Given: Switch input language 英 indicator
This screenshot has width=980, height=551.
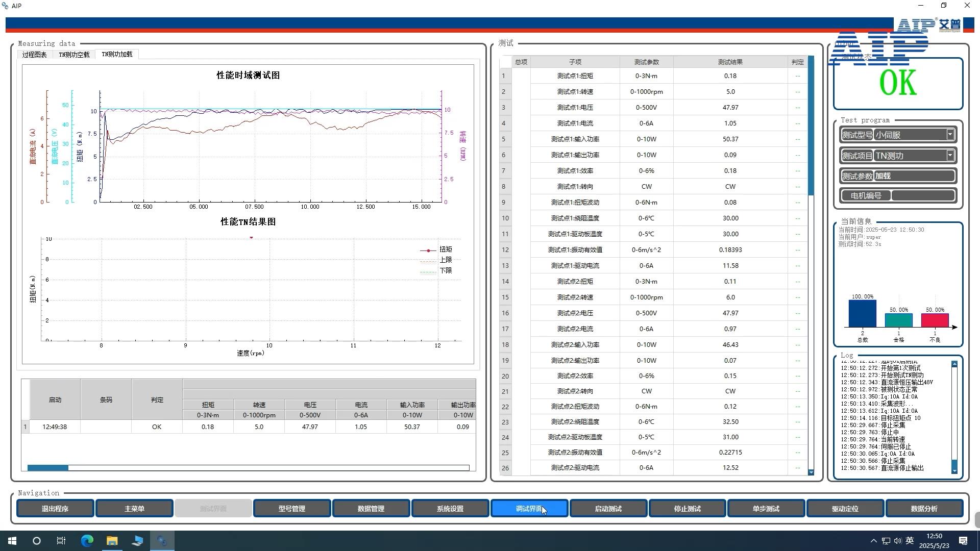Looking at the screenshot, I should point(910,541).
